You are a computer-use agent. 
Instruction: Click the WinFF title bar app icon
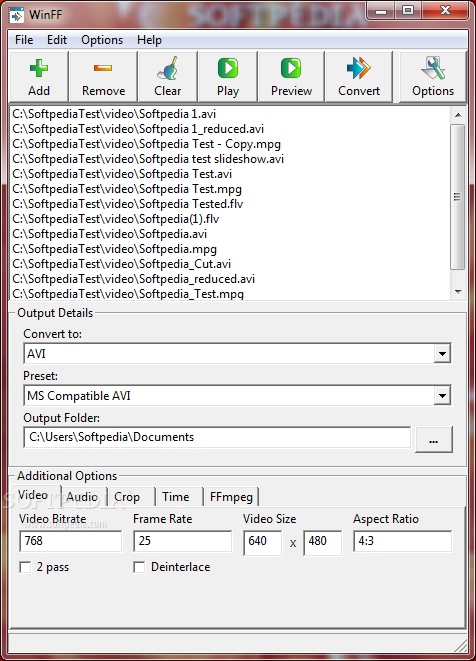click(16, 15)
